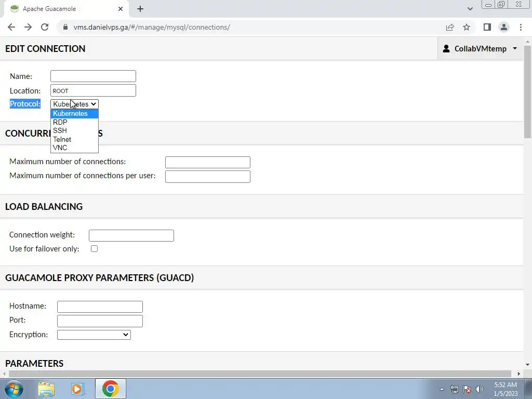Click the scroll down arrow
This screenshot has width=532, height=399.
click(x=527, y=365)
